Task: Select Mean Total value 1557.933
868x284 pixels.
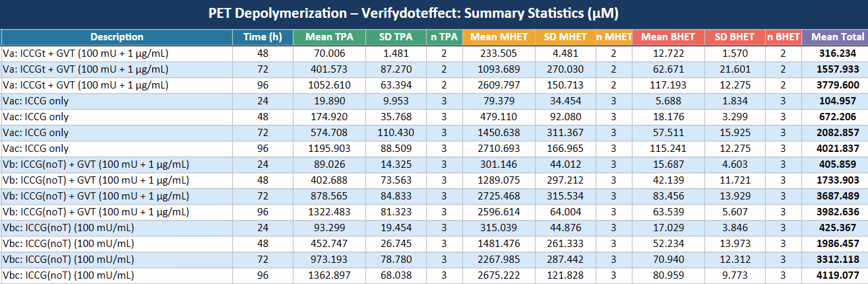Action: (x=835, y=69)
